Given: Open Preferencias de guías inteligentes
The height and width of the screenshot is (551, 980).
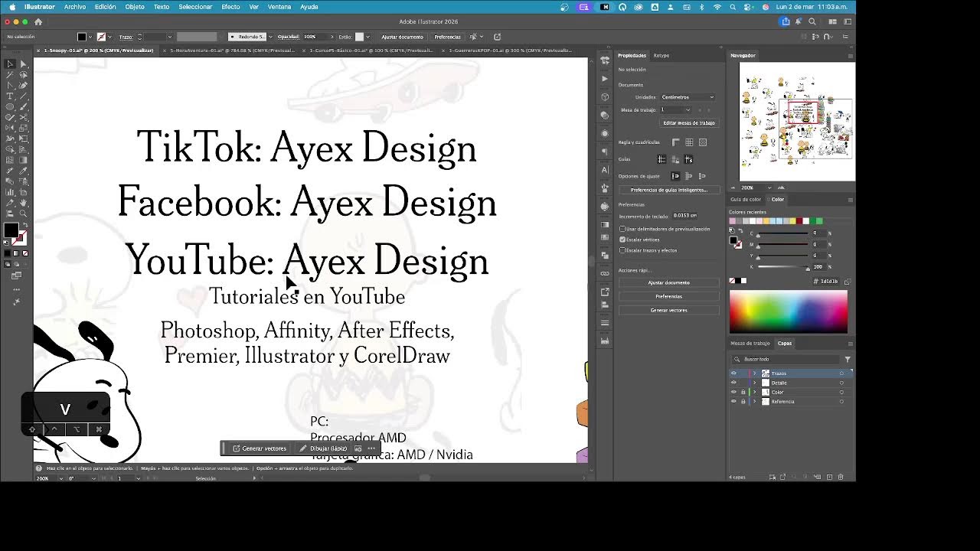Looking at the screenshot, I should (x=669, y=190).
